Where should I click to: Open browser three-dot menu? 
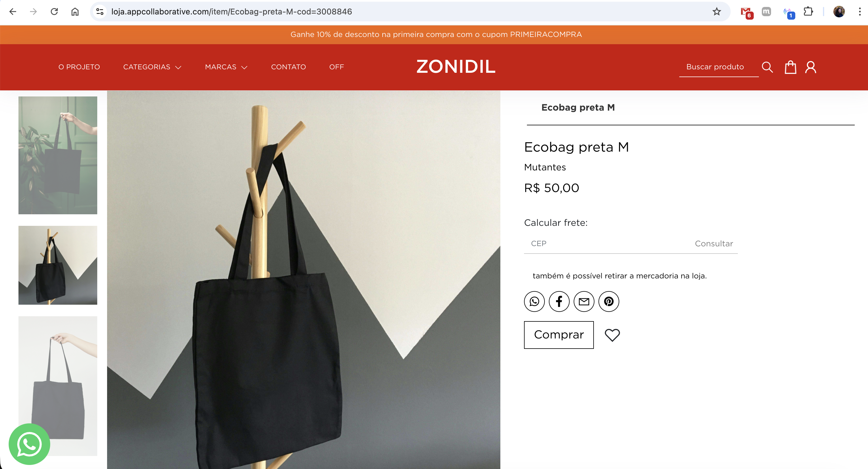(x=860, y=12)
